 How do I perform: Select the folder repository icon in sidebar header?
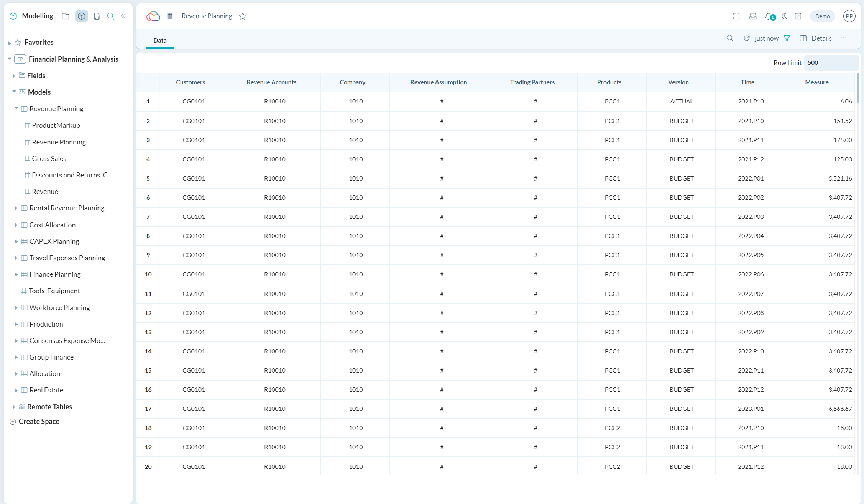click(65, 16)
